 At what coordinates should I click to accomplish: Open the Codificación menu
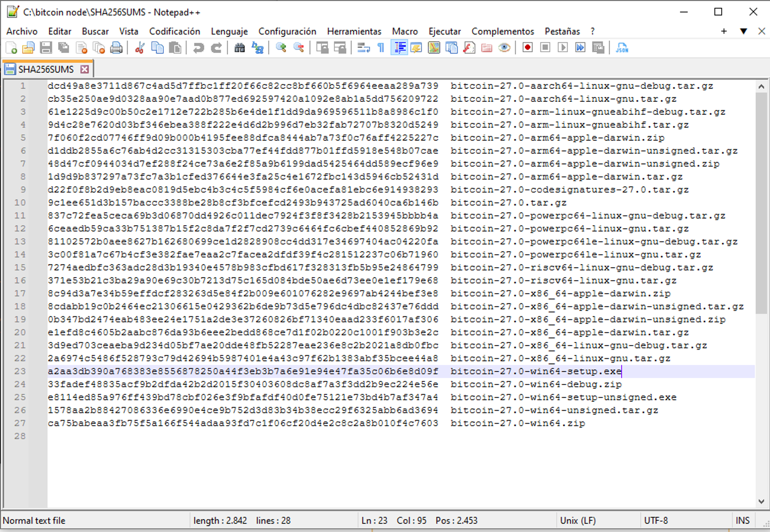point(175,31)
